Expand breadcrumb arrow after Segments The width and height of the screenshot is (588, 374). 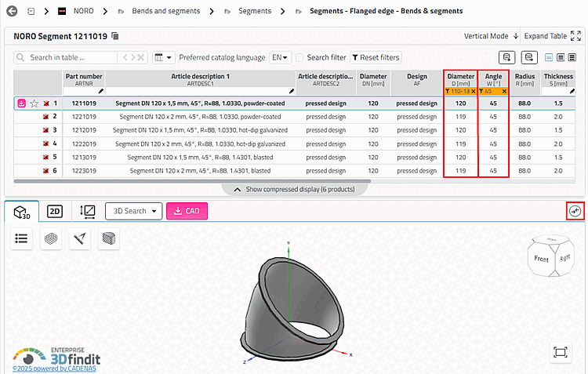click(283, 11)
